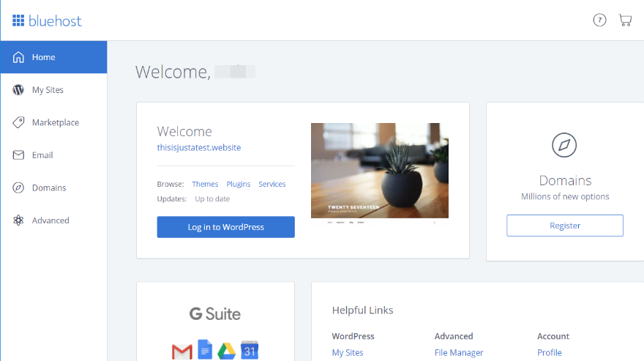Screen dimensions: 644x361
Task: Click the Advanced column heading in Helpful Links
Action: (454, 336)
